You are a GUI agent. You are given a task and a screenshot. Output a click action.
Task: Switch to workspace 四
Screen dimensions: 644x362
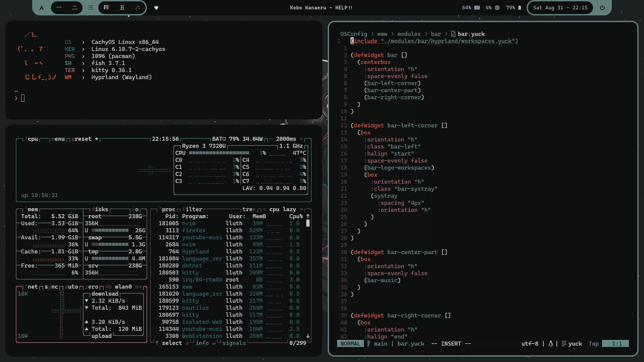click(x=106, y=8)
